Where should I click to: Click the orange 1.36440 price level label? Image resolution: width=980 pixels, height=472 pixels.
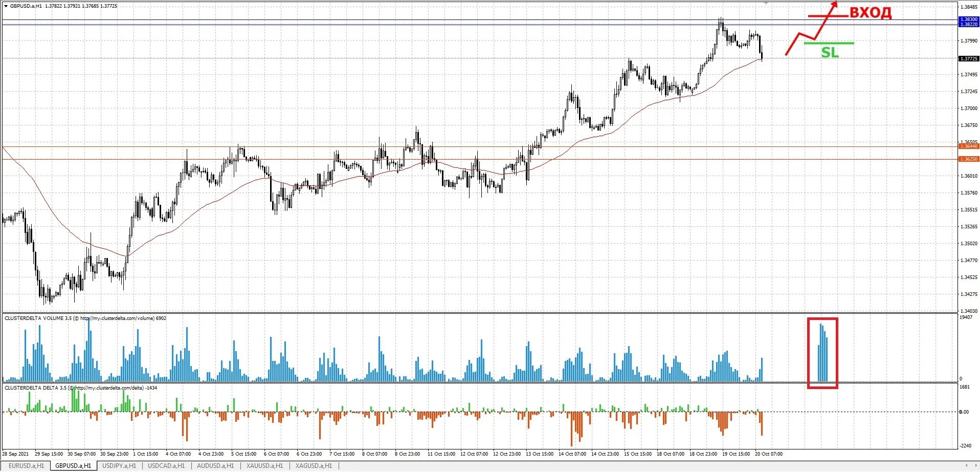(x=968, y=146)
